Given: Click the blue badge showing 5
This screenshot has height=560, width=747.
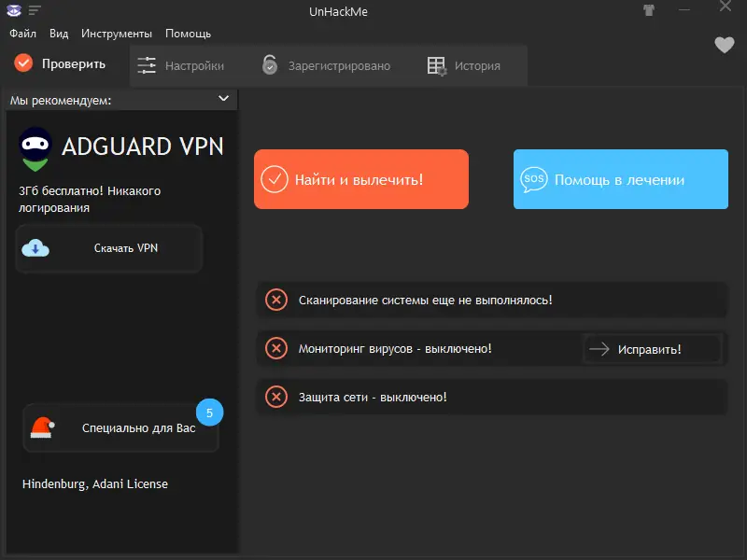Looking at the screenshot, I should point(209,413).
